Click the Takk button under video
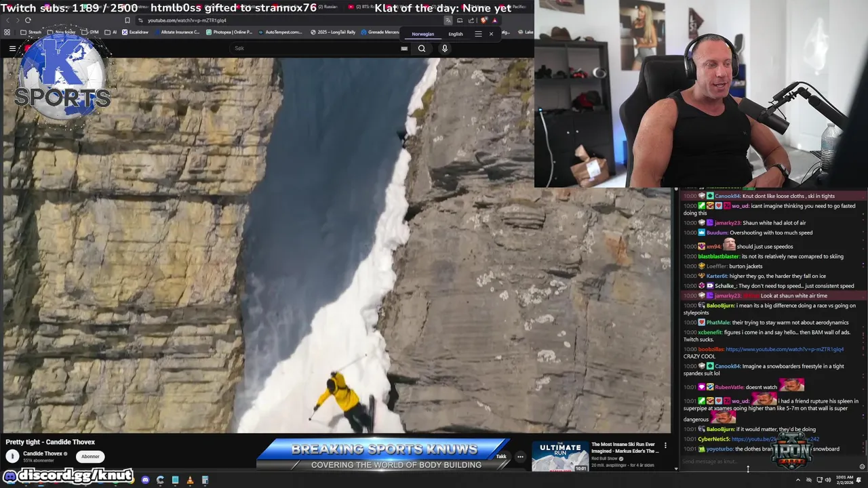This screenshot has height=488, width=868. coord(501,456)
